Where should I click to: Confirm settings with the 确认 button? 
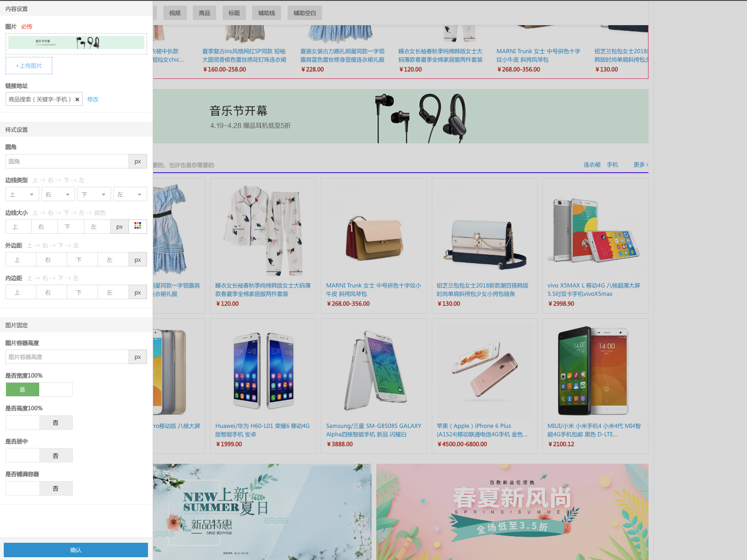pyautogui.click(x=76, y=550)
